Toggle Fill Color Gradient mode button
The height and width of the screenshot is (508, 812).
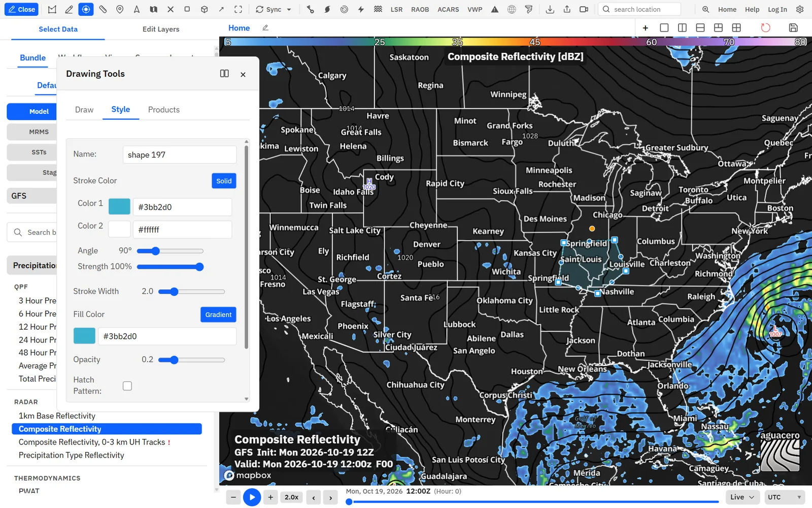point(218,314)
